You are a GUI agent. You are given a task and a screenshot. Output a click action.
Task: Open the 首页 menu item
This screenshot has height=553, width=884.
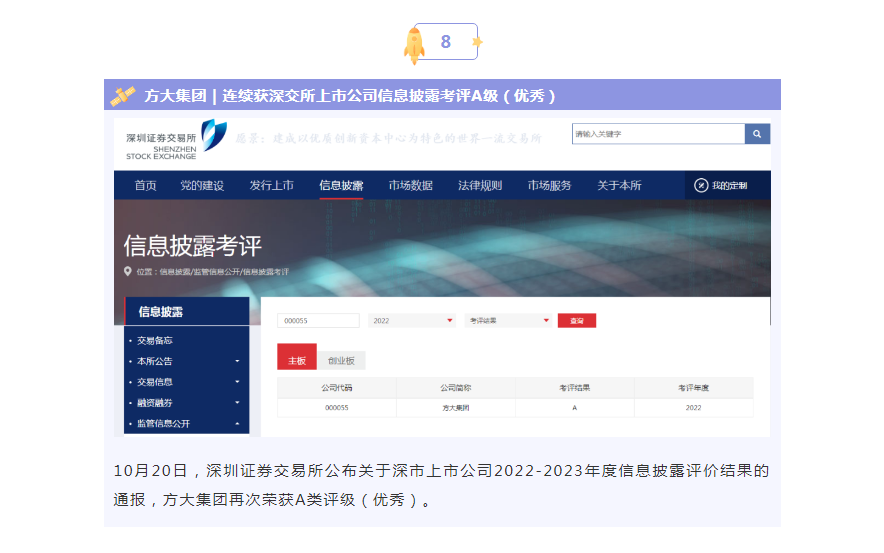click(145, 185)
